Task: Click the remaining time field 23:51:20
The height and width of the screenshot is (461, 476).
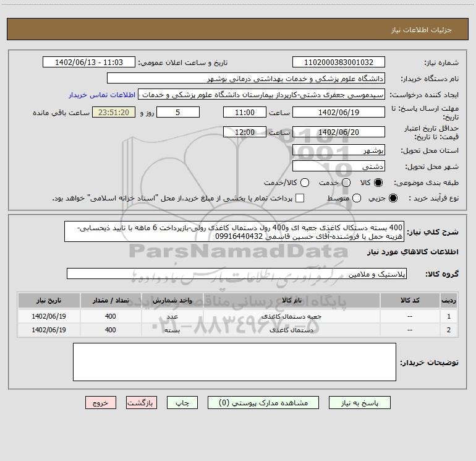Action: (x=114, y=112)
